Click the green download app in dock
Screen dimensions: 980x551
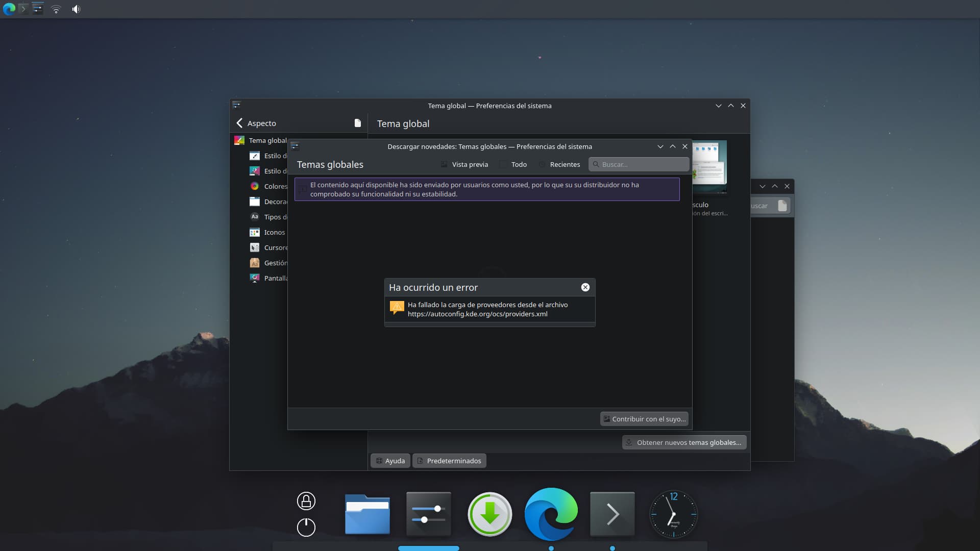490,514
